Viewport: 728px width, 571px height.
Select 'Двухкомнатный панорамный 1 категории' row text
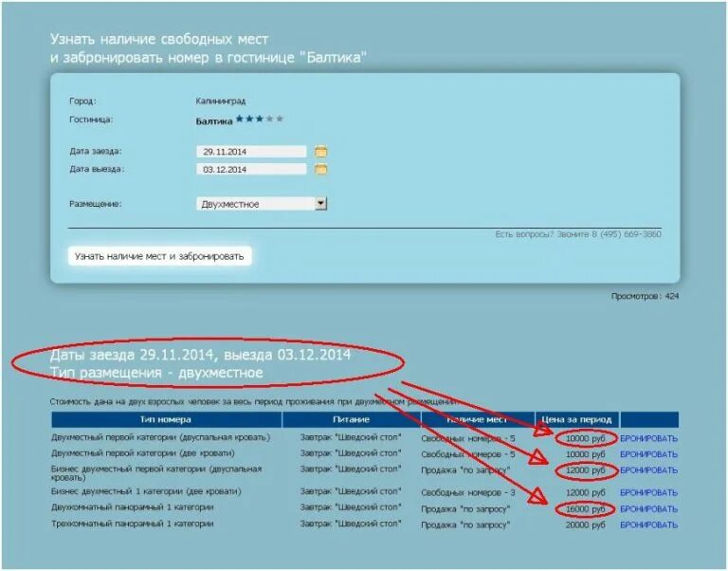[x=133, y=507]
